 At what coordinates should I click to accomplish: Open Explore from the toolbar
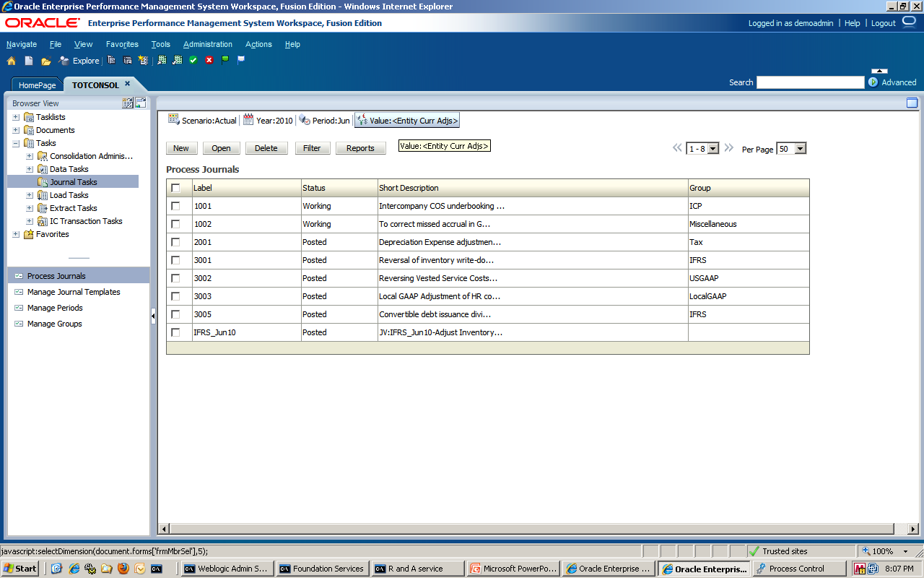point(79,61)
